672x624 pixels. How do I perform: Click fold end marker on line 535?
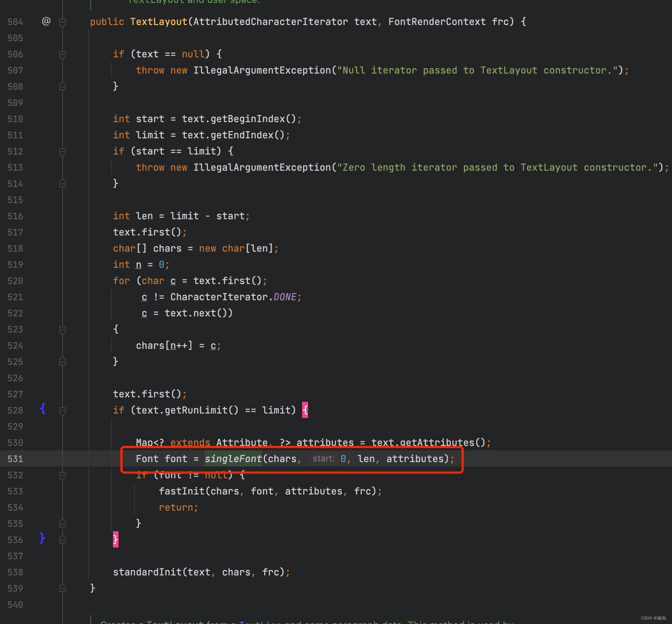(x=63, y=524)
